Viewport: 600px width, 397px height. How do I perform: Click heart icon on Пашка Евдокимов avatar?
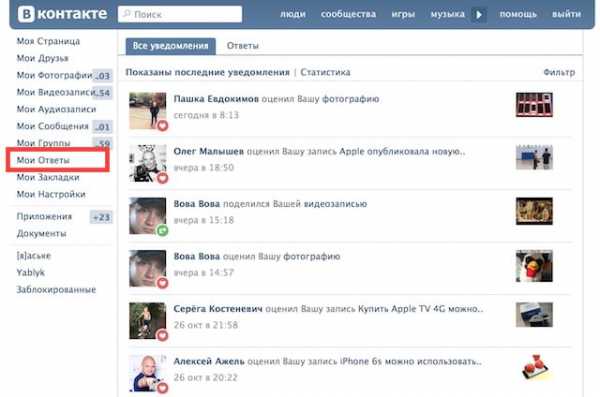click(163, 126)
